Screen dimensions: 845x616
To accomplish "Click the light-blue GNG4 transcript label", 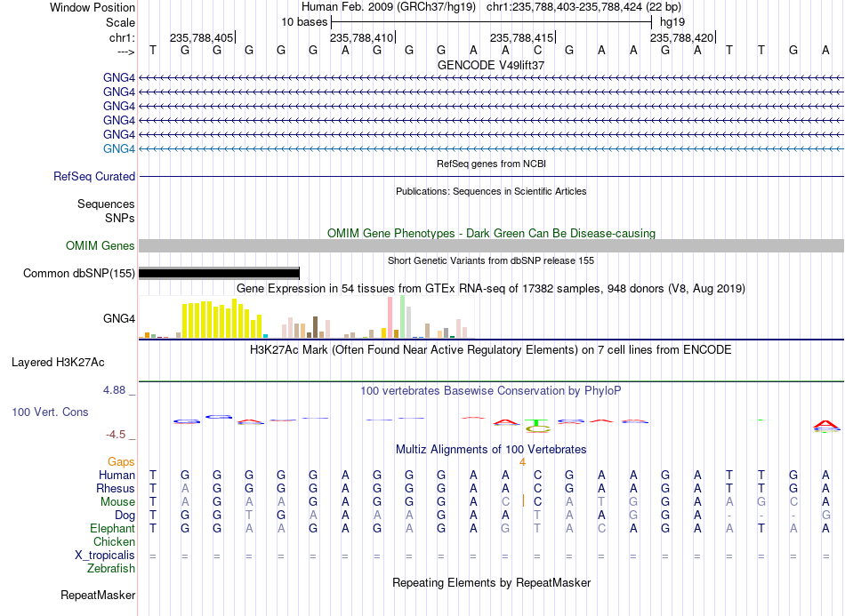I will point(119,148).
